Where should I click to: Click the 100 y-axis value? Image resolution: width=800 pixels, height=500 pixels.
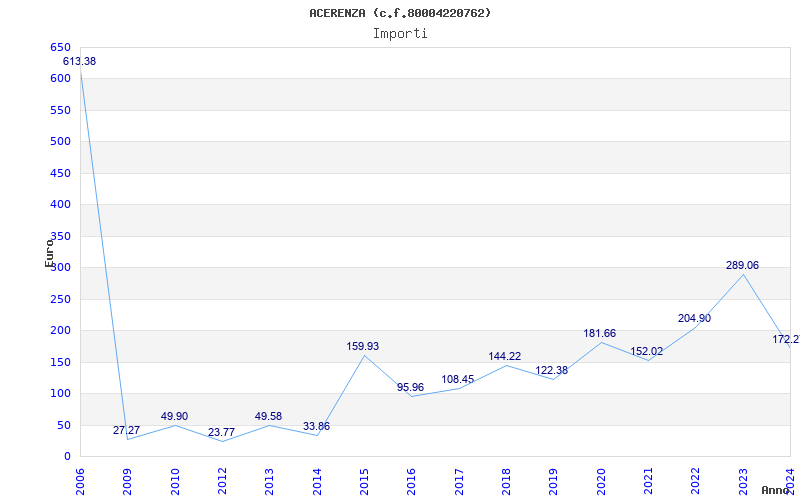(60, 394)
